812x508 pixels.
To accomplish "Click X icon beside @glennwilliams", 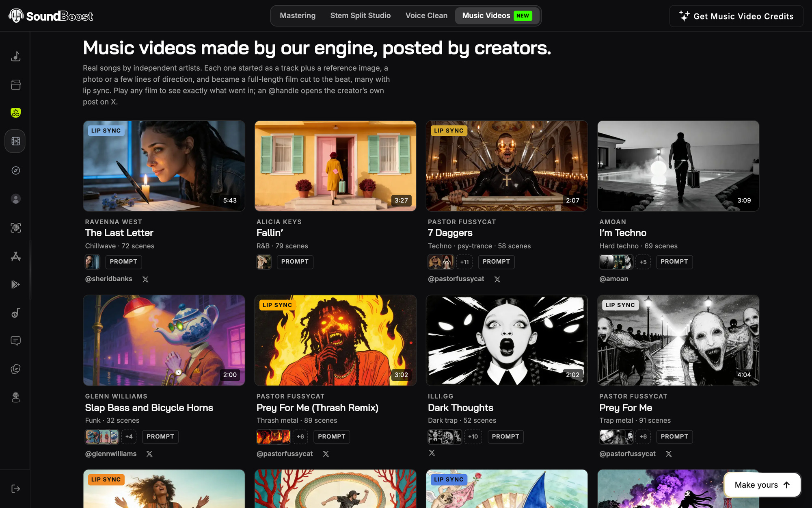I will coord(149,454).
